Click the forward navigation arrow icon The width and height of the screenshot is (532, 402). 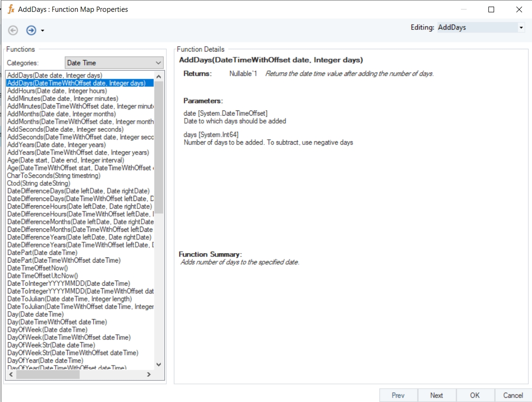coord(31,30)
